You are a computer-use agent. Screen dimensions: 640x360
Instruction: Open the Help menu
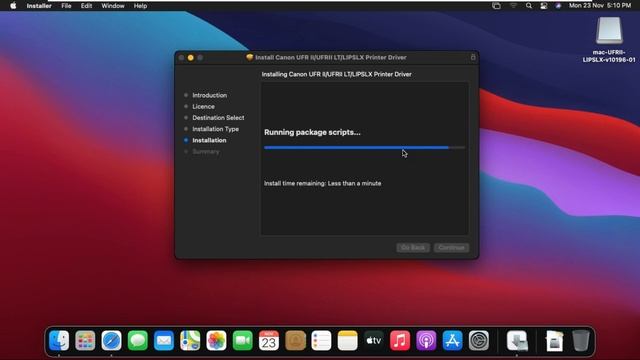(x=140, y=6)
